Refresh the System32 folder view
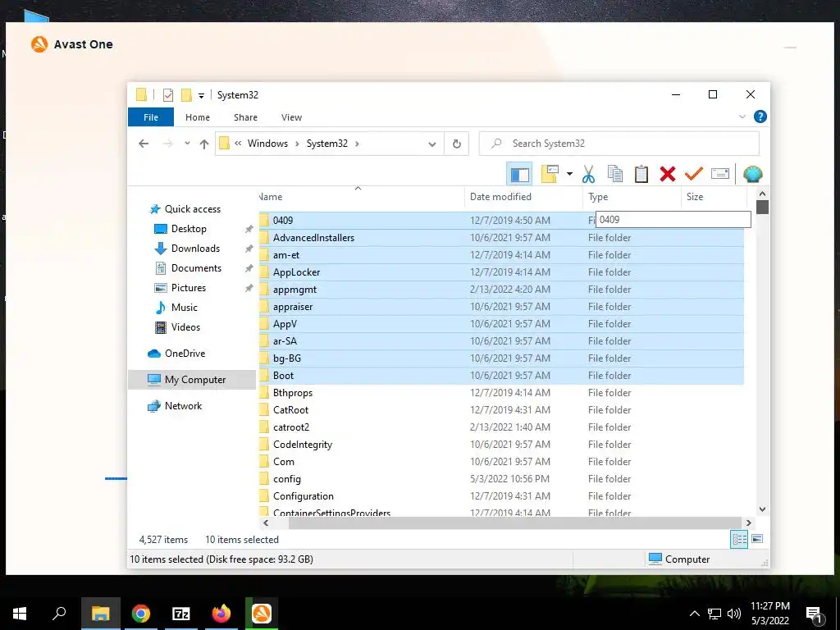 [x=456, y=144]
